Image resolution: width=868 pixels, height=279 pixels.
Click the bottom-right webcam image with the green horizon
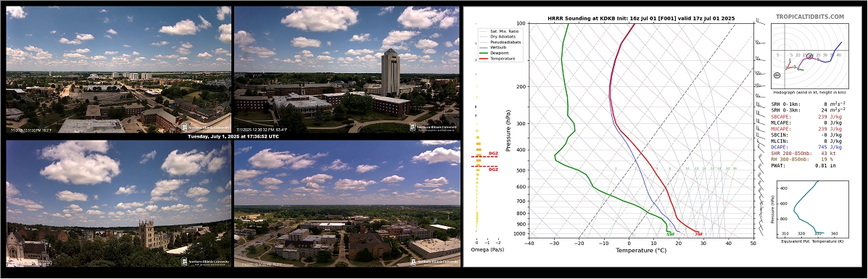tap(347, 203)
